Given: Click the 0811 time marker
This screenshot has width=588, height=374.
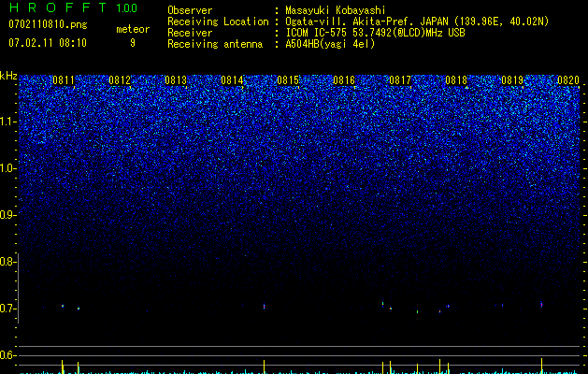Looking at the screenshot, I should (x=64, y=80).
